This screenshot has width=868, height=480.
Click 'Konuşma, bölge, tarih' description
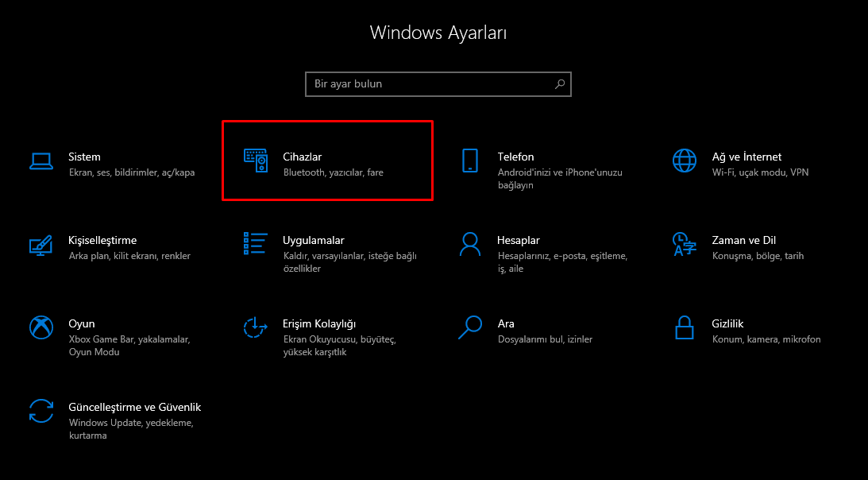coord(758,256)
